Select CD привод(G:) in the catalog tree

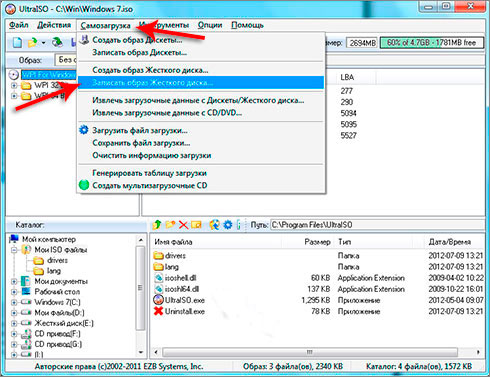click(x=58, y=344)
